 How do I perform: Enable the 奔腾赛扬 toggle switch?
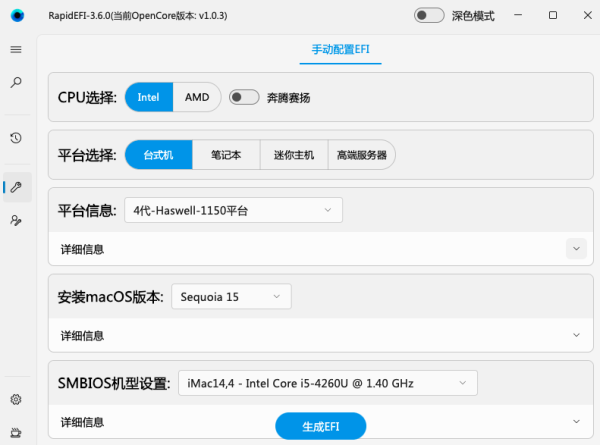[x=244, y=97]
